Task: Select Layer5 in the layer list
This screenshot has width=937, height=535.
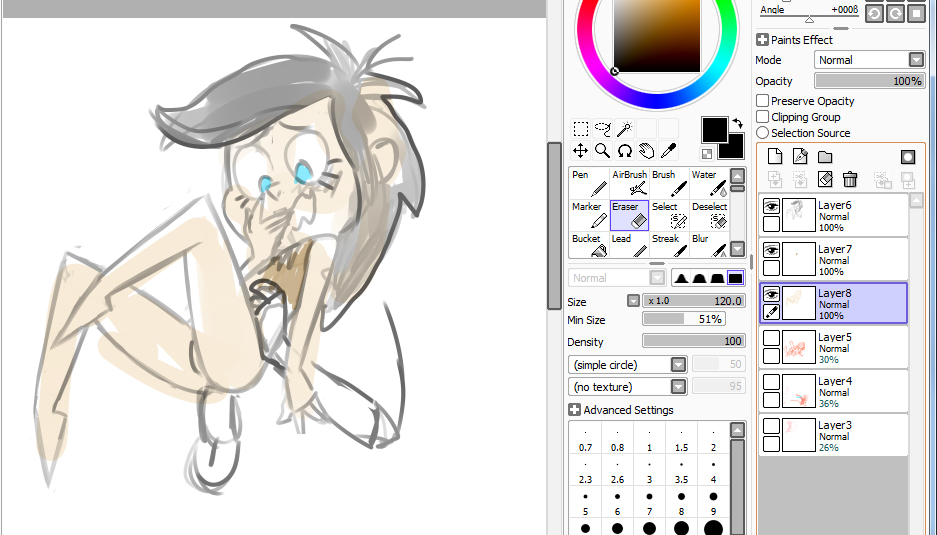Action: (x=860, y=347)
